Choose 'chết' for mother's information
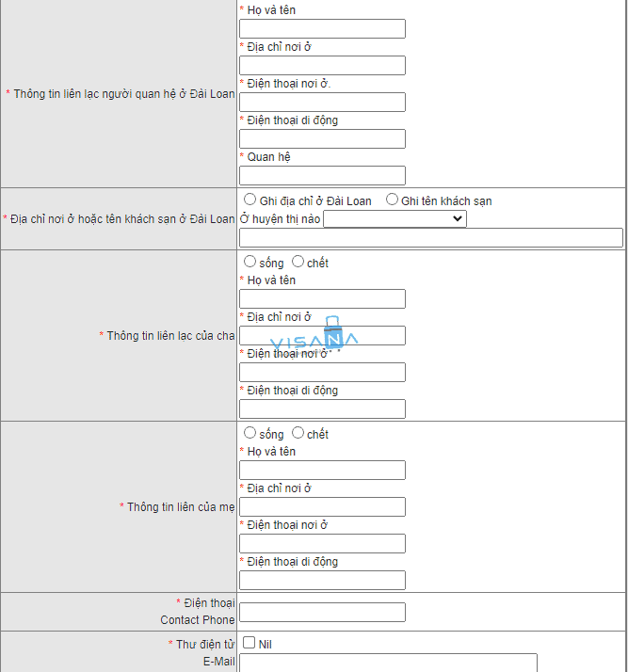 point(298,432)
